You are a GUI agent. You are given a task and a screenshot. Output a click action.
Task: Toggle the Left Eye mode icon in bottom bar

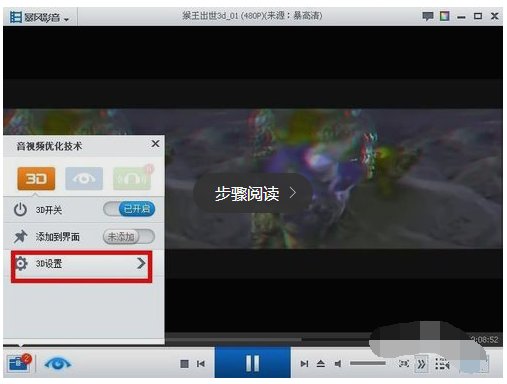pos(57,363)
